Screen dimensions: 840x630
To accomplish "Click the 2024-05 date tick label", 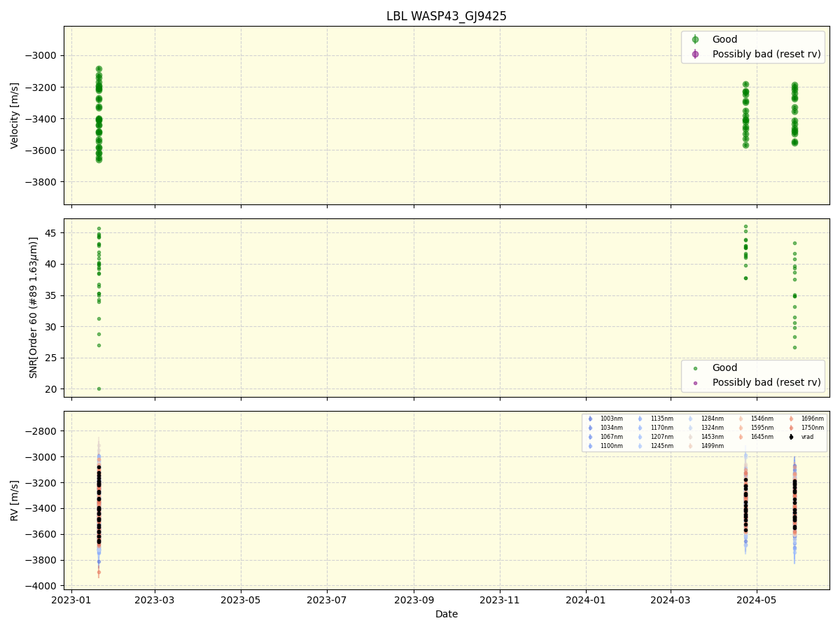I will click(x=757, y=600).
